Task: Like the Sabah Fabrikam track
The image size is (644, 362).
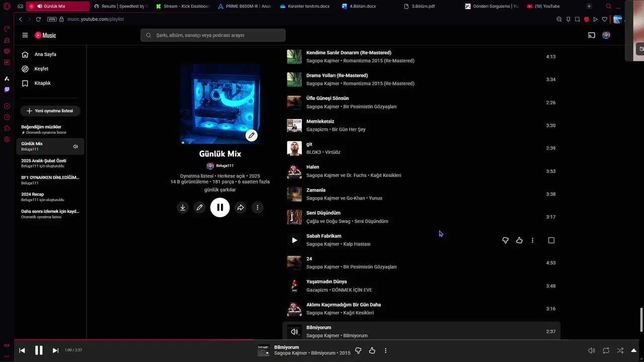Action: (x=519, y=240)
